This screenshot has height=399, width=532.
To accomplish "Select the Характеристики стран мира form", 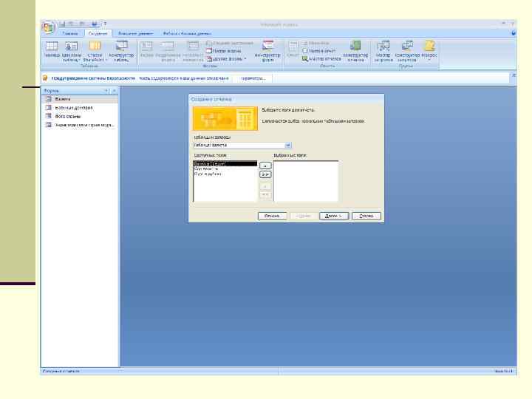I will tap(80, 125).
